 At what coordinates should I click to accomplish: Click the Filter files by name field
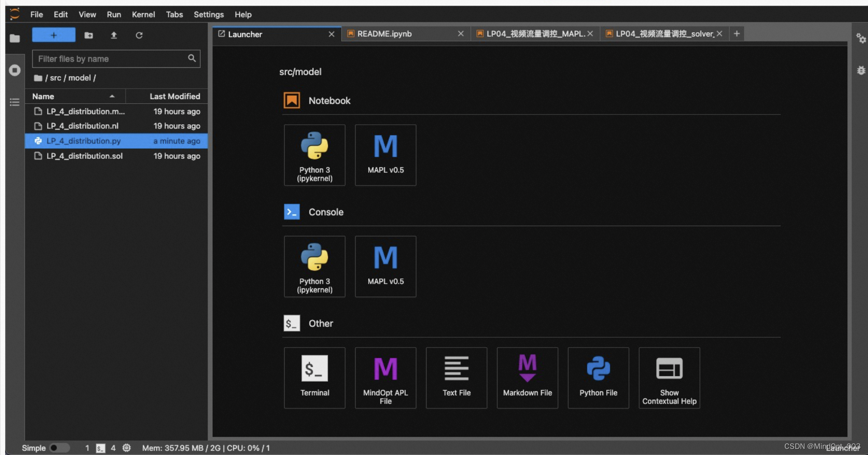(116, 59)
